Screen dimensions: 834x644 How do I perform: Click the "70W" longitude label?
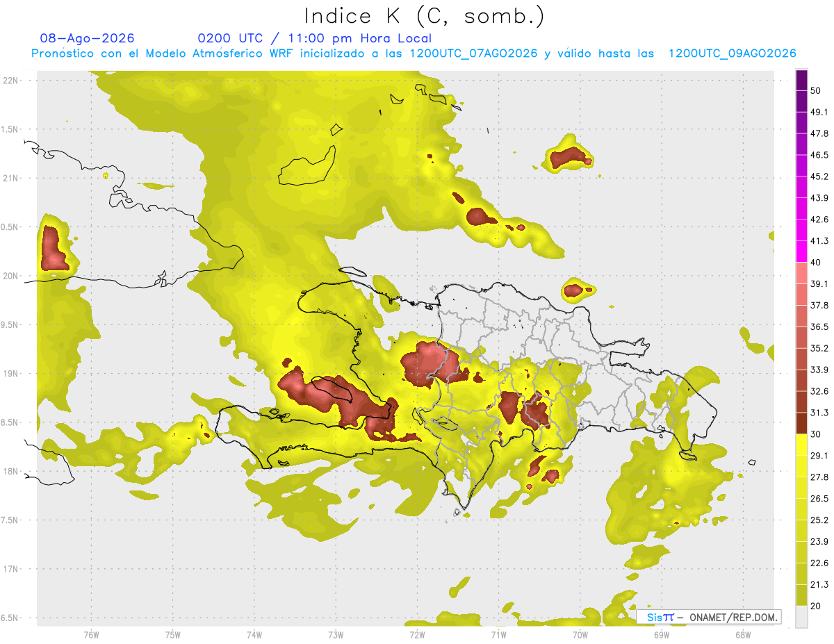[x=580, y=635]
